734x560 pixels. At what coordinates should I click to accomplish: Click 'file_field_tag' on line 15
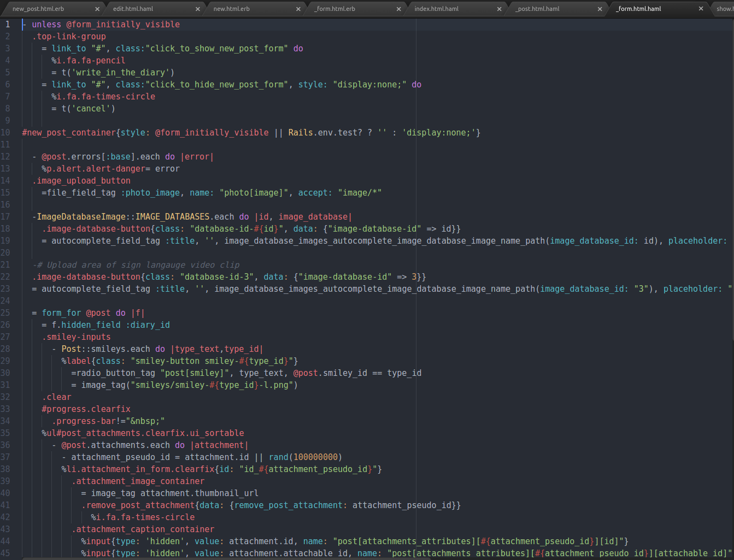pos(81,193)
